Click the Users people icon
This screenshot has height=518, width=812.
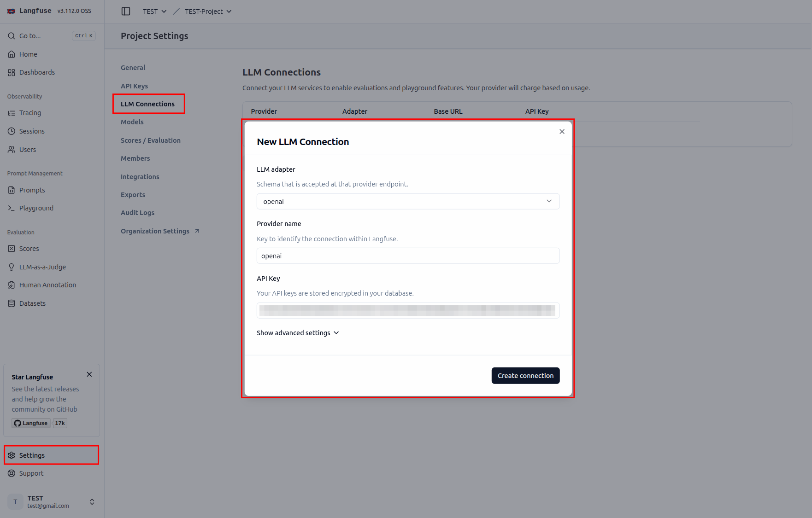click(x=12, y=150)
